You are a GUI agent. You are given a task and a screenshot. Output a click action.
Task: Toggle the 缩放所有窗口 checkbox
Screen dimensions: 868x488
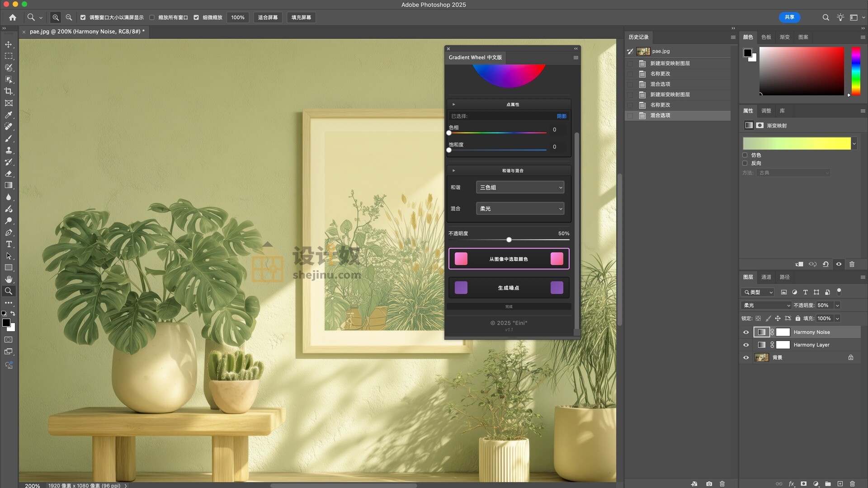click(152, 18)
